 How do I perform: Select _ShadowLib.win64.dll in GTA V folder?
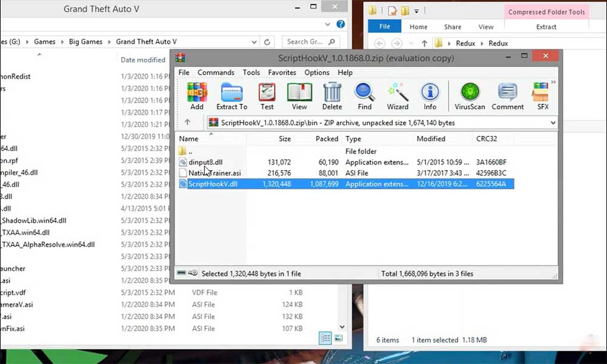click(x=33, y=220)
